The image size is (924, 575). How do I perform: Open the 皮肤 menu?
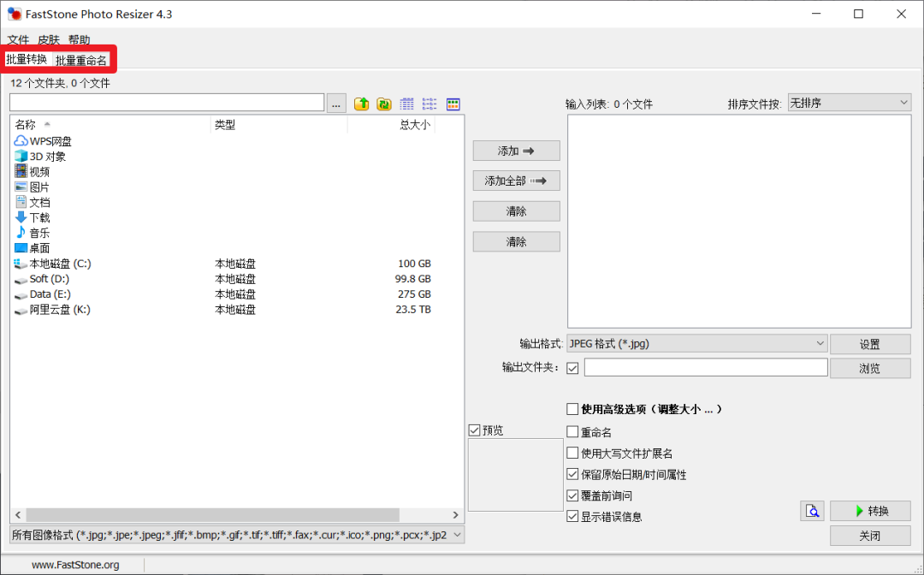pyautogui.click(x=49, y=40)
